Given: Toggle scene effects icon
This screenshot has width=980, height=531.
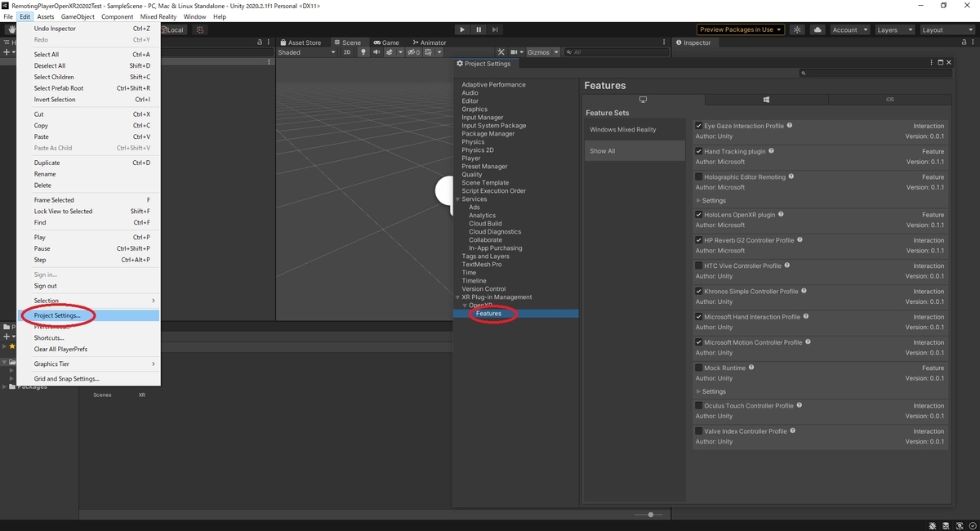Looking at the screenshot, I should click(390, 52).
